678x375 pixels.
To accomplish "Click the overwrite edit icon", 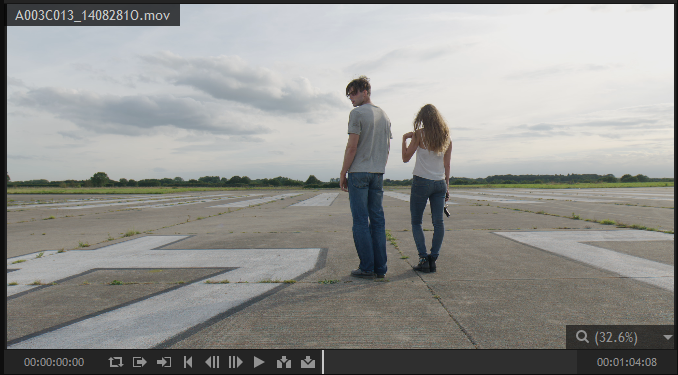I will pyautogui.click(x=308, y=362).
